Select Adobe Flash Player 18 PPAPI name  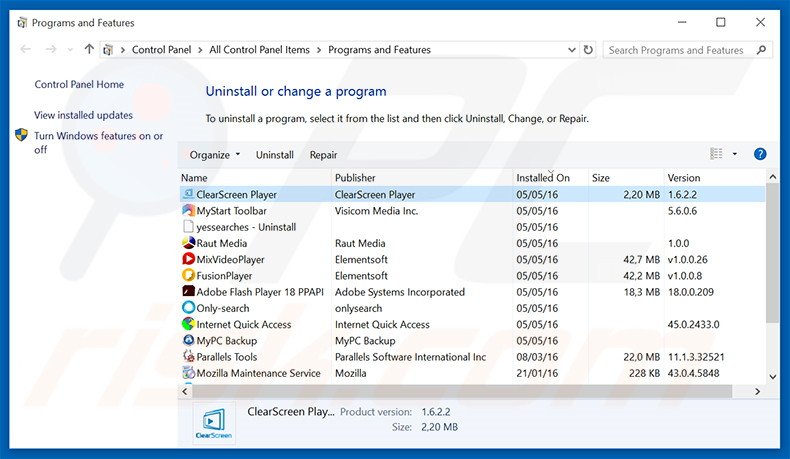(x=260, y=292)
